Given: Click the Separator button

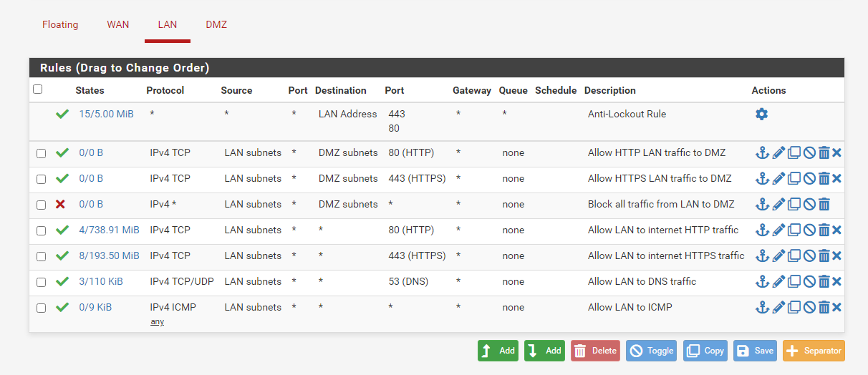Looking at the screenshot, I should (814, 351).
